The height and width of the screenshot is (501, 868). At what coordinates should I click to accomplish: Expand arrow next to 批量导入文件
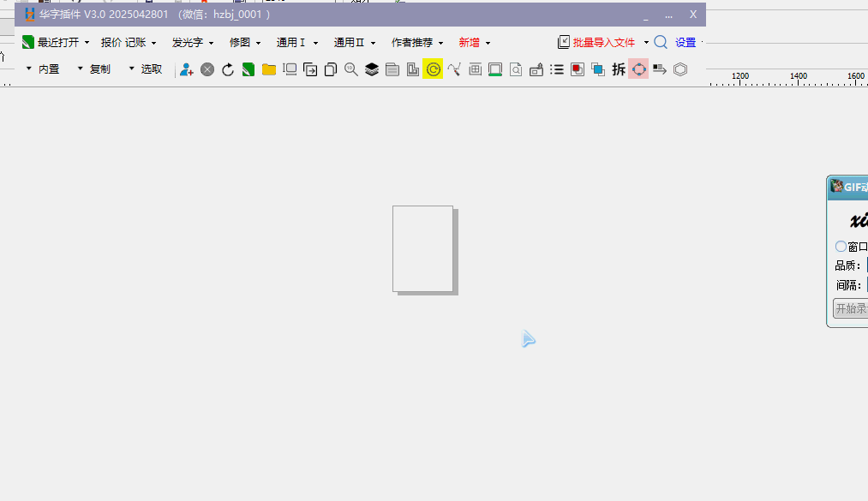click(646, 43)
